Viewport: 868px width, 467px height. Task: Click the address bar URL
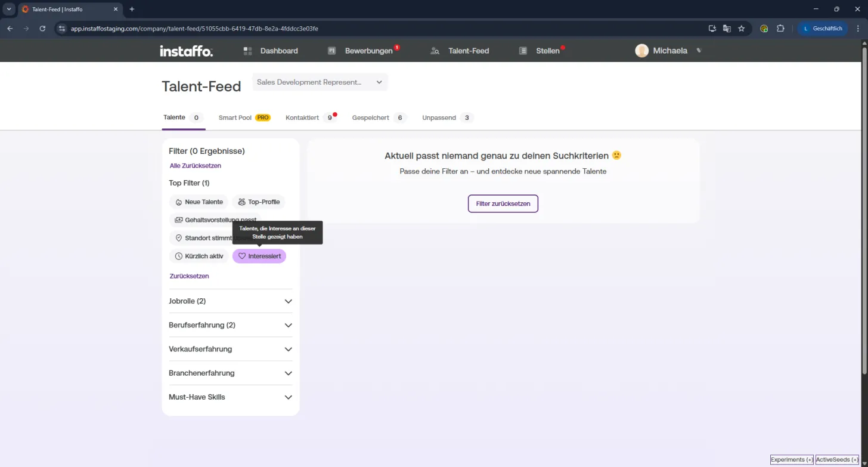[194, 28]
